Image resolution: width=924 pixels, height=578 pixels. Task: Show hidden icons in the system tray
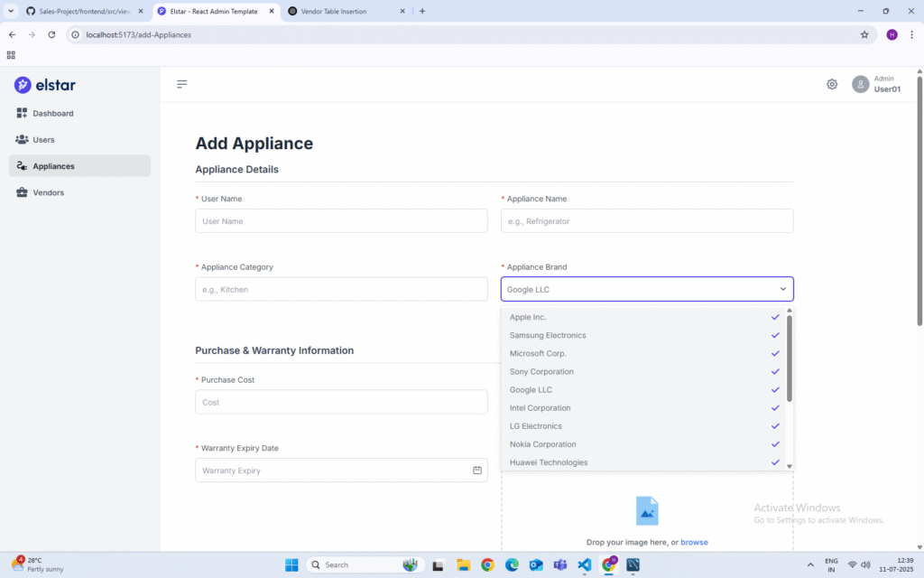click(810, 565)
